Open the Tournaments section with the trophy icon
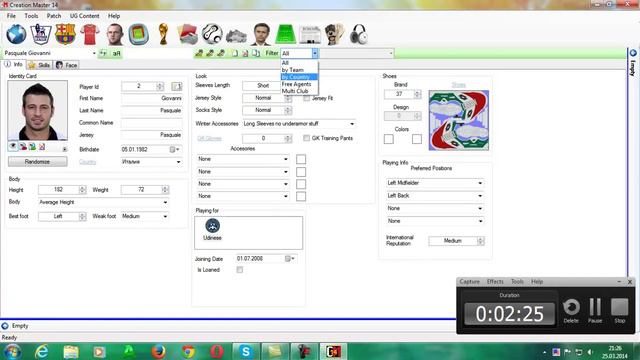Viewport: 640px width, 360px height. pyautogui.click(x=163, y=34)
